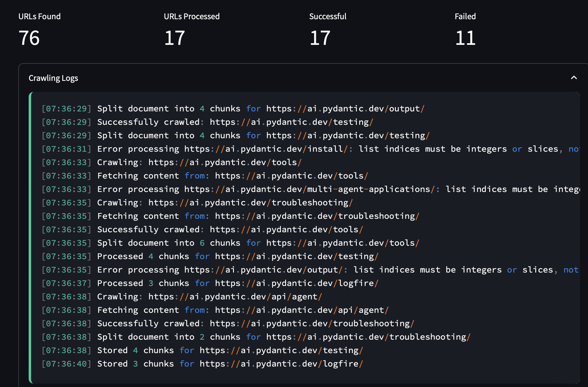Click the URLs Found metric value 76
The height and width of the screenshot is (387, 588).
[29, 38]
